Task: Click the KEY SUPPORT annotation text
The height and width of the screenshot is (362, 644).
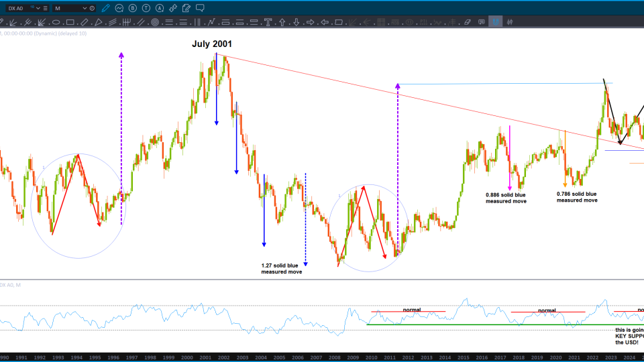Action: [629, 336]
